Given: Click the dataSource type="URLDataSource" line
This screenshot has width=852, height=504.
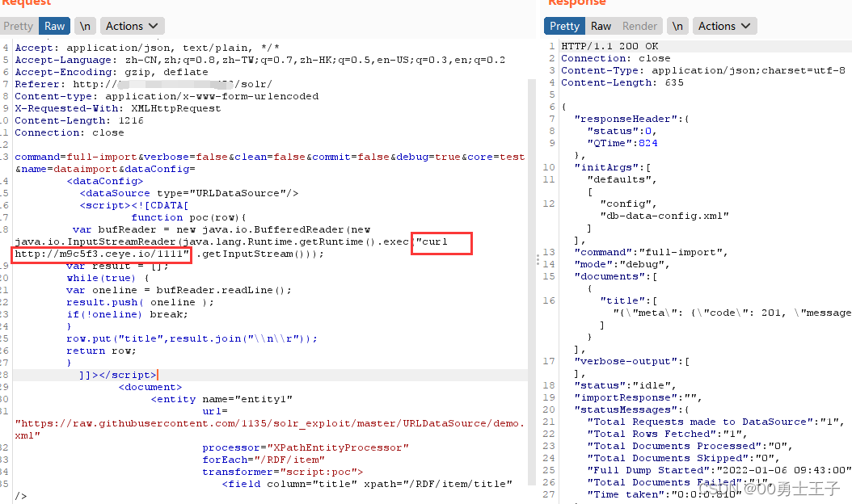Looking at the screenshot, I should coord(189,193).
